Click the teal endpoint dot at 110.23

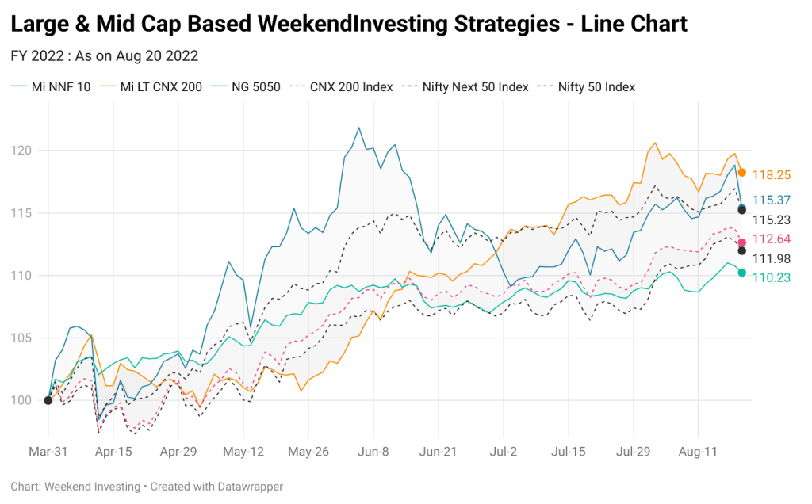(x=741, y=273)
